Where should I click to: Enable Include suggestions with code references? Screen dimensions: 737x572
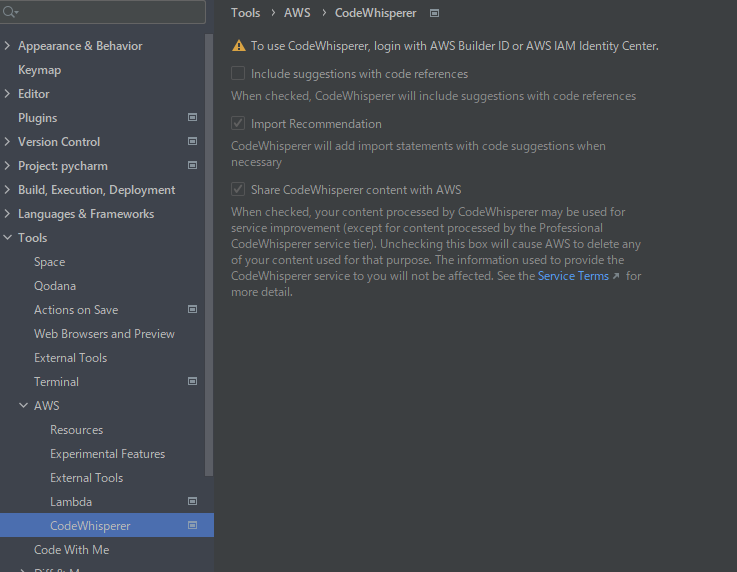coord(238,74)
